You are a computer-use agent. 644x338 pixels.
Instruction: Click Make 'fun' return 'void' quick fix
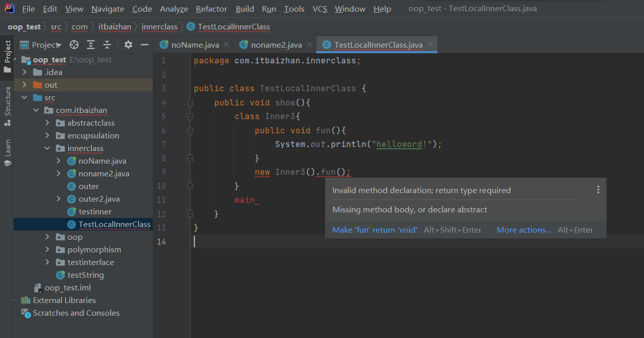point(375,230)
